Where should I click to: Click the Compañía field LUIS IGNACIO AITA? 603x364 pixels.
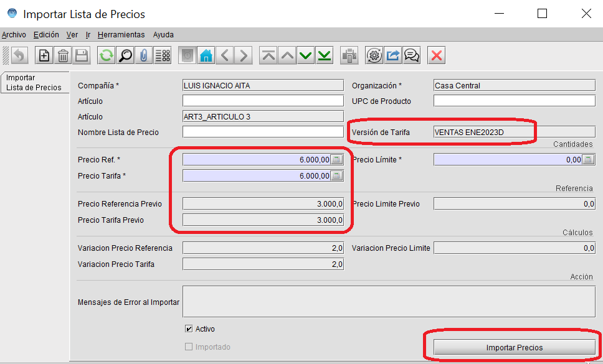[263, 85]
